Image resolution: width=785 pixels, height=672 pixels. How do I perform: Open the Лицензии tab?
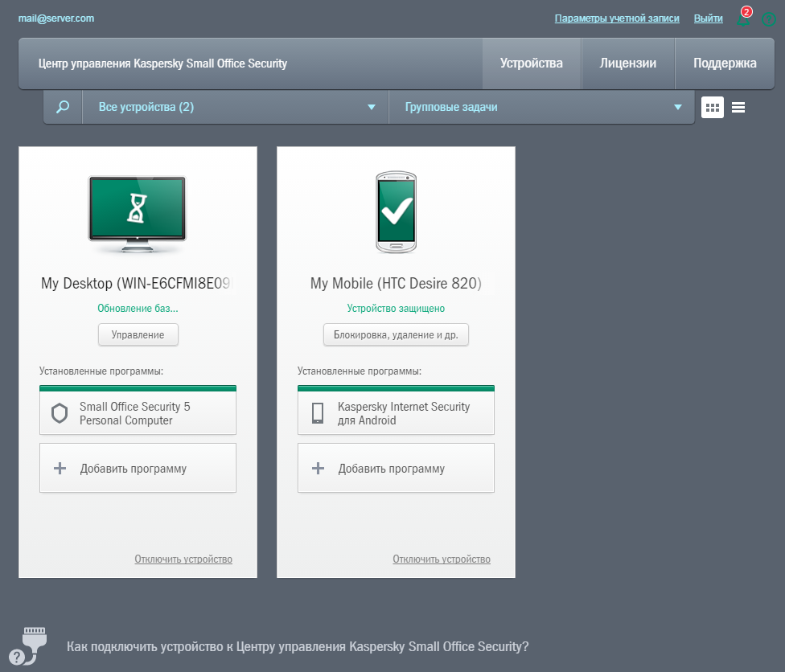[628, 64]
